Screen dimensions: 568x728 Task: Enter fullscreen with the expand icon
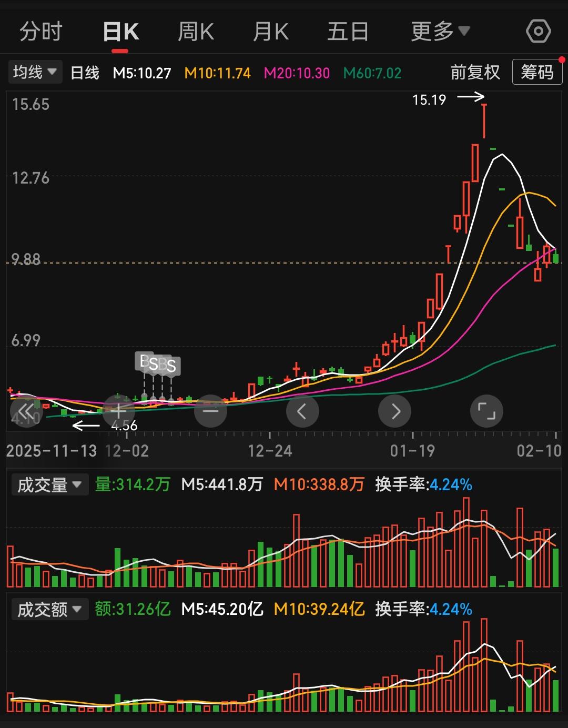click(487, 411)
